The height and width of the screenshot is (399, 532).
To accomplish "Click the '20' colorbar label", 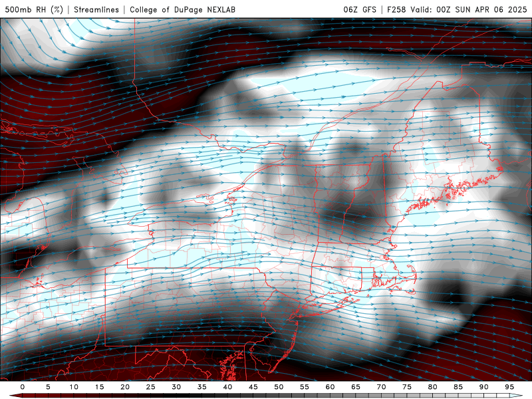I will 125,387.
